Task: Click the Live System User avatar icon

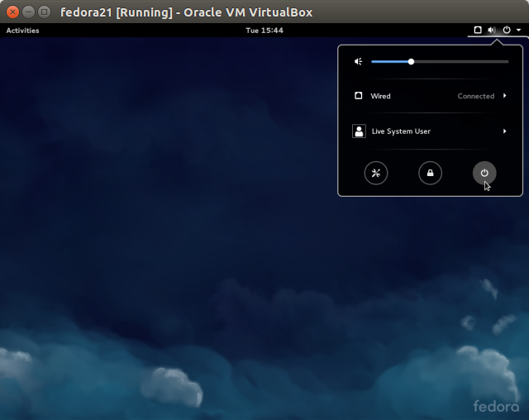Action: (x=359, y=131)
